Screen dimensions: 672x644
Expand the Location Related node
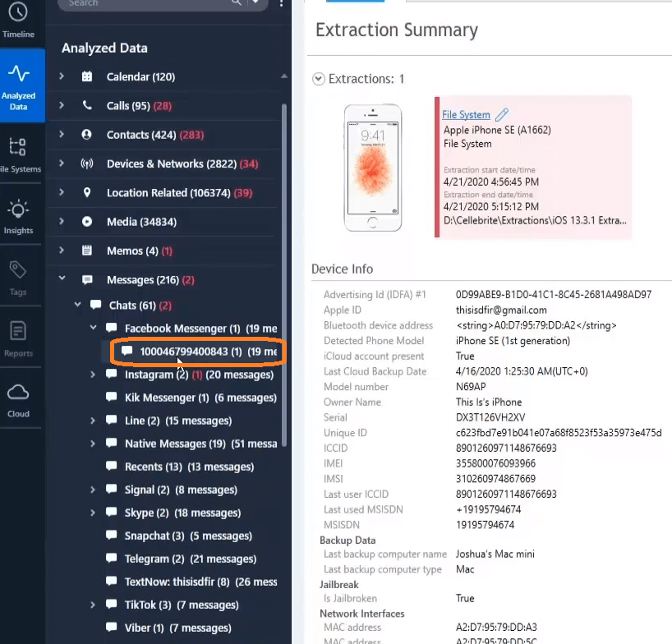tap(62, 192)
